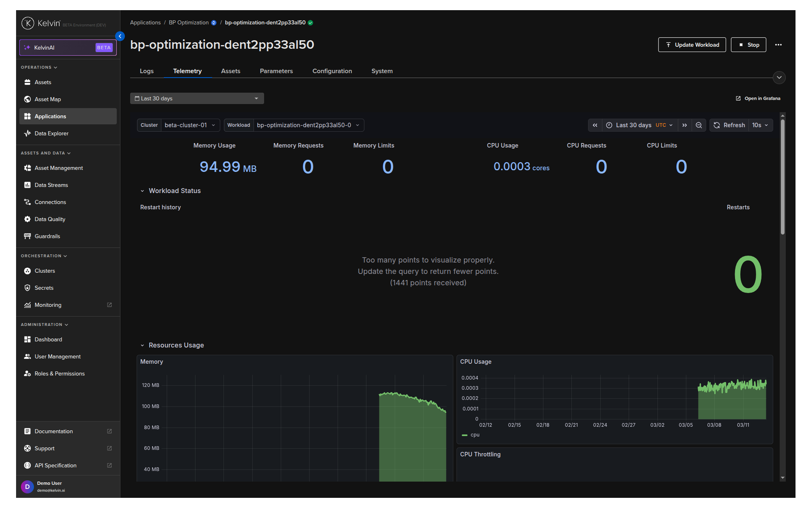The height and width of the screenshot is (508, 812).
Task: Open the Cluster beta-cluster-01 dropdown
Action: [x=178, y=125]
